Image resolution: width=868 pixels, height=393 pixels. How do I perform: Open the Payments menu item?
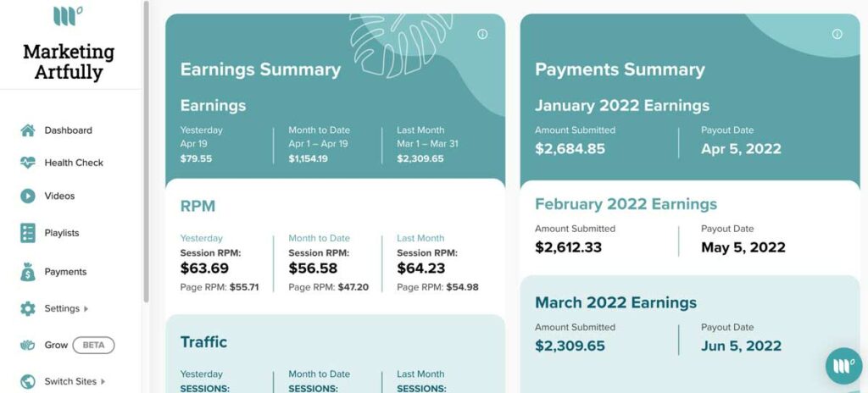65,272
